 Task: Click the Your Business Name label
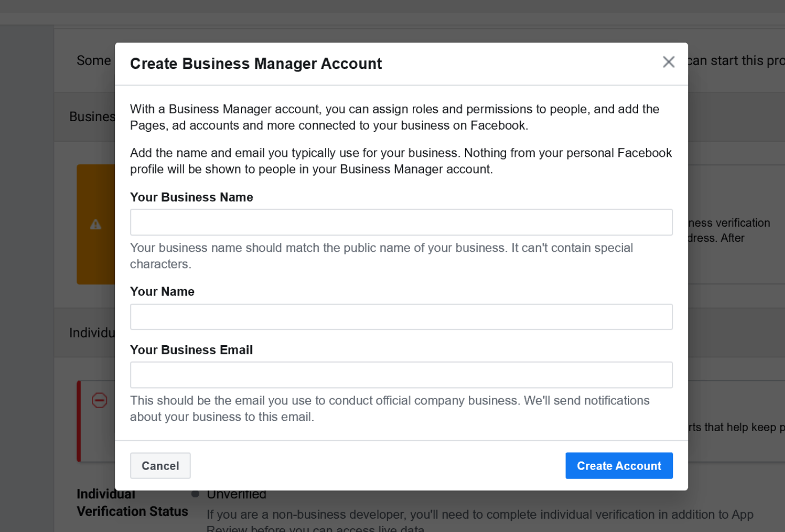click(x=192, y=197)
